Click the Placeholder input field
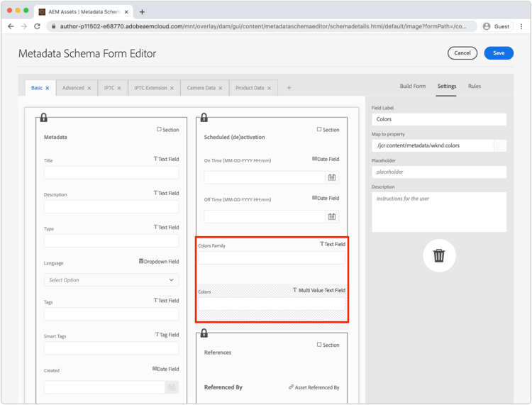The width and height of the screenshot is (532, 405). click(439, 172)
